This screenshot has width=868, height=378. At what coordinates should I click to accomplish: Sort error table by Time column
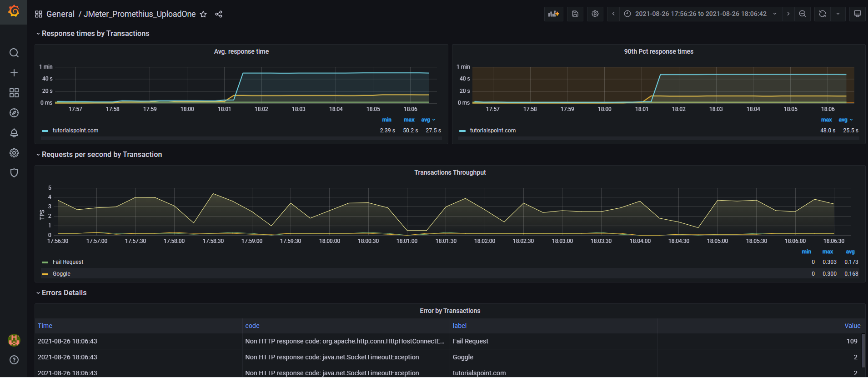(45, 326)
